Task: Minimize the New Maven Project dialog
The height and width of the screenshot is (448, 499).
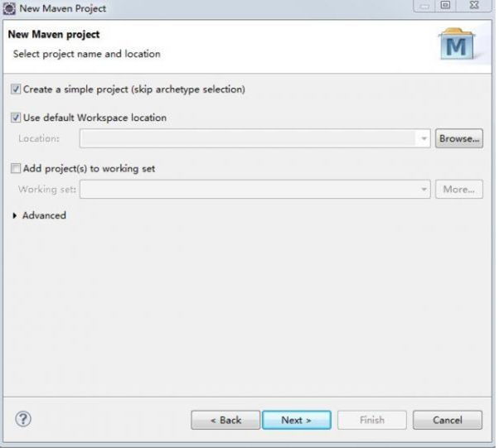Action: pos(424,6)
